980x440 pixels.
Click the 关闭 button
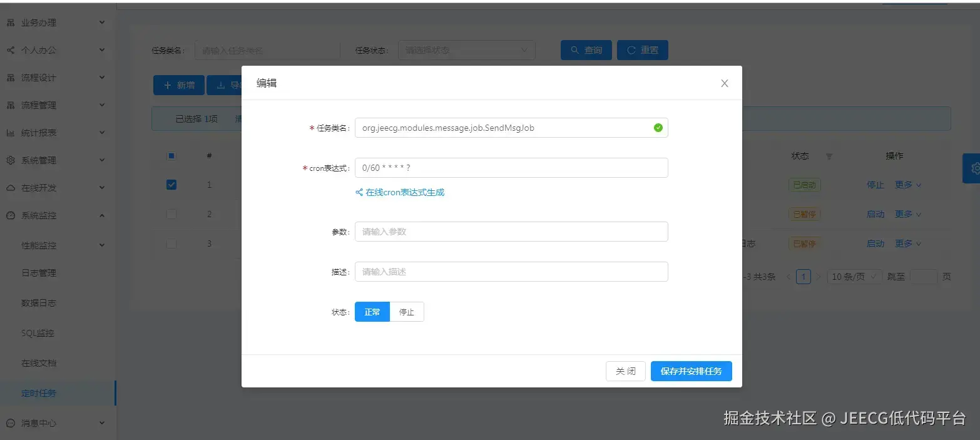pyautogui.click(x=626, y=371)
